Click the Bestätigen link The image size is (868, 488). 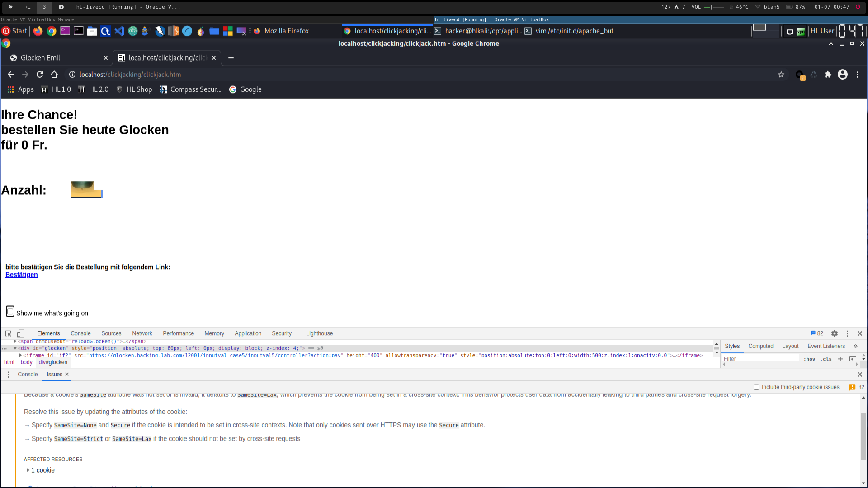22,275
